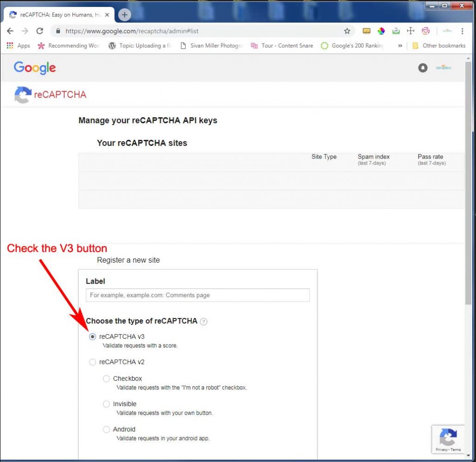Viewport: 476px width, 462px height.
Task: Open the notifications bell icon
Action: [x=423, y=68]
